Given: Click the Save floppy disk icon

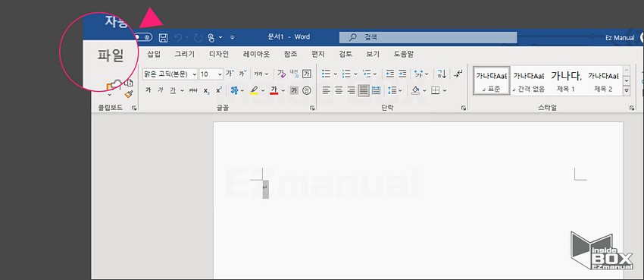Looking at the screenshot, I should (163, 37).
